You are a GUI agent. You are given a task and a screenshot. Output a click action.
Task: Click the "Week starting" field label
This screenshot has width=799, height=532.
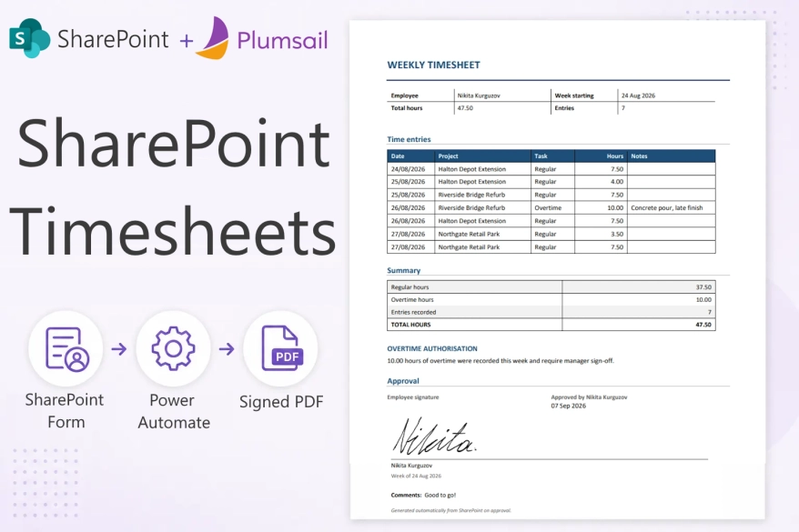tap(574, 95)
